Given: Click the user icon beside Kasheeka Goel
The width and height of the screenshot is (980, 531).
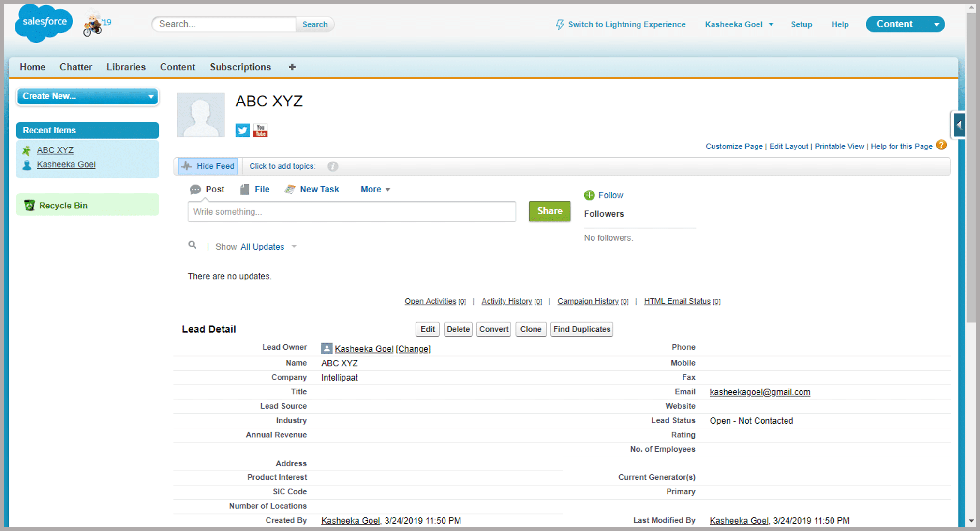Looking at the screenshot, I should click(27, 165).
